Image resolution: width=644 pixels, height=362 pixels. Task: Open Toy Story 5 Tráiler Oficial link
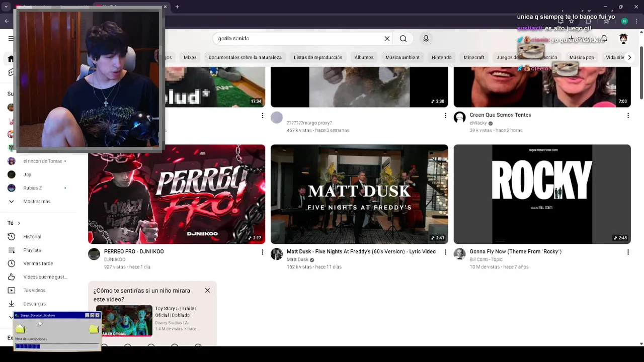pyautogui.click(x=176, y=312)
